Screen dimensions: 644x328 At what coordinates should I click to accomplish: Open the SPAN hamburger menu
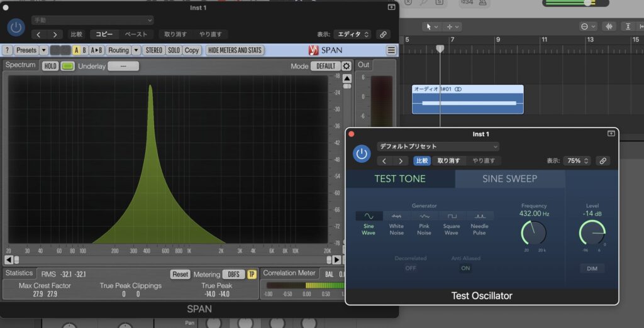pyautogui.click(x=391, y=50)
